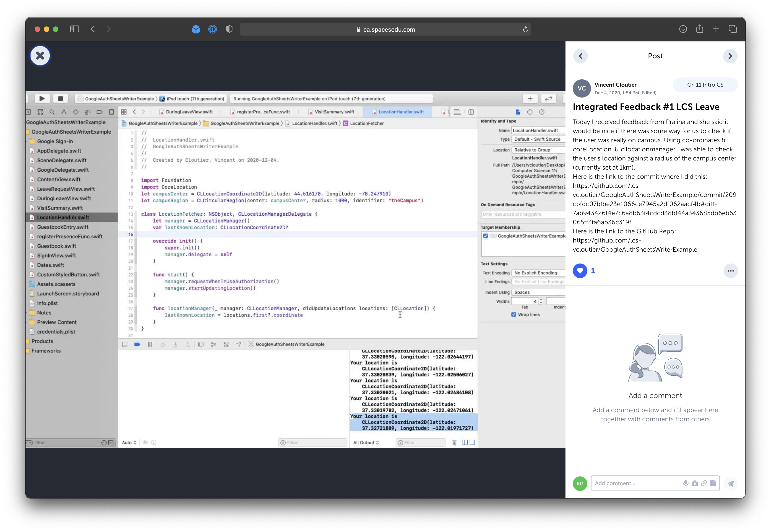Click the simulate location arrow icon

click(238, 344)
